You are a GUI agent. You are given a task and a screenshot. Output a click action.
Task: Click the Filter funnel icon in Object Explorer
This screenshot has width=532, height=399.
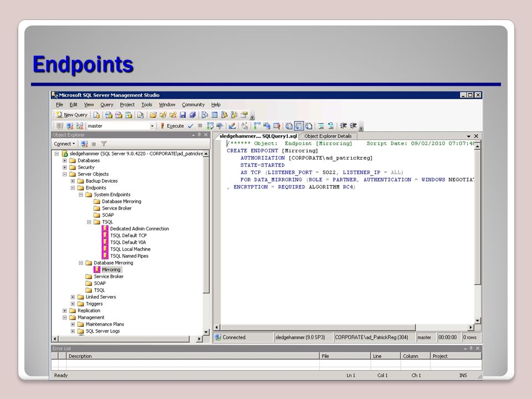point(104,144)
